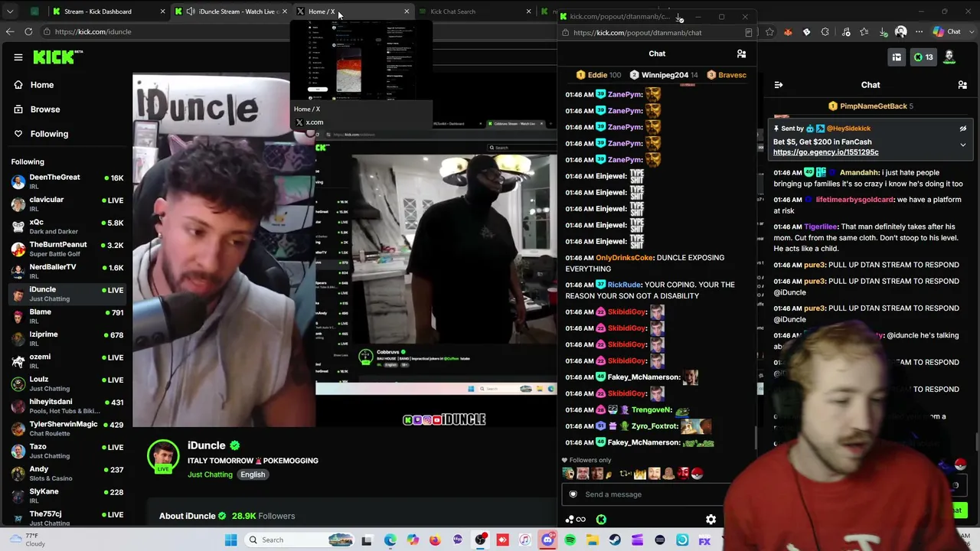The height and width of the screenshot is (551, 980).
Task: Expand the pinned message chevron
Action: click(963, 145)
